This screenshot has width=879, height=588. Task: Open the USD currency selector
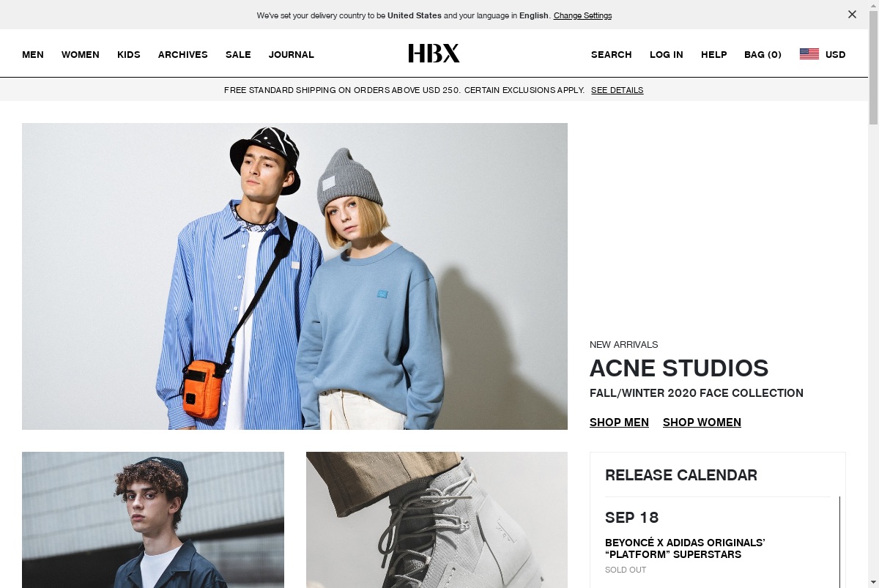pyautogui.click(x=835, y=55)
